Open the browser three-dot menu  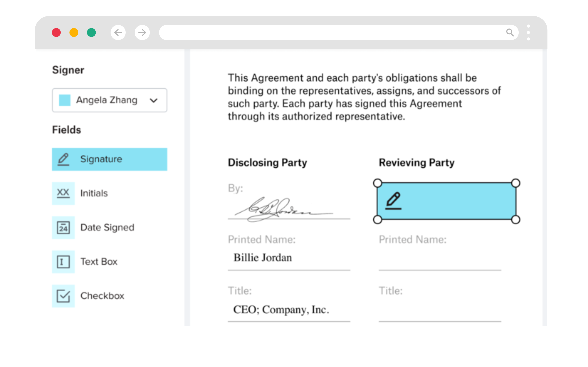(x=528, y=33)
